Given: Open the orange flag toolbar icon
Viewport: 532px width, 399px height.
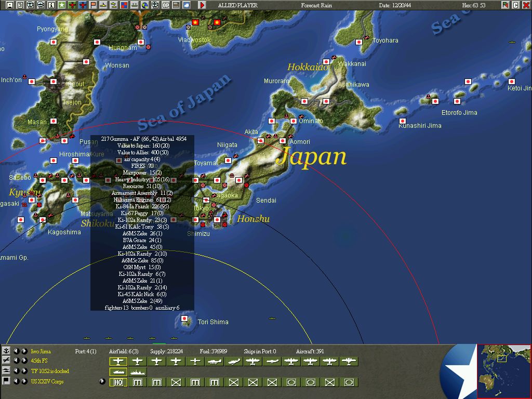Looking at the screenshot, I should 93,5.
